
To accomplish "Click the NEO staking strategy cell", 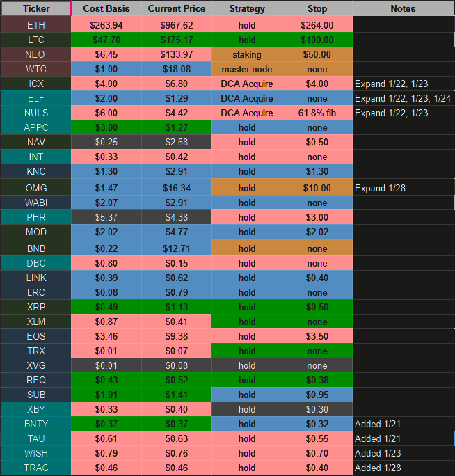I will pyautogui.click(x=247, y=54).
